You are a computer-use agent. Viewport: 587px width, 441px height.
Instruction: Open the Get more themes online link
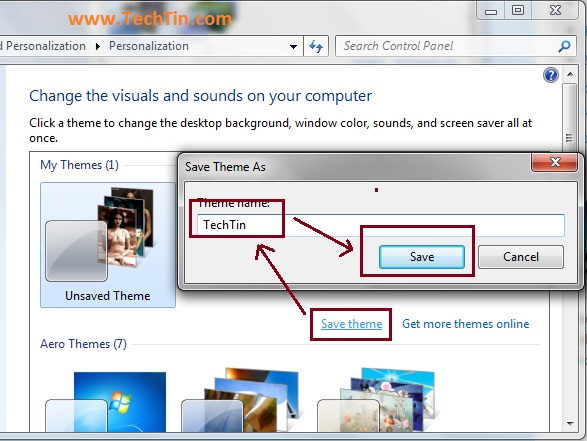pyautogui.click(x=466, y=324)
